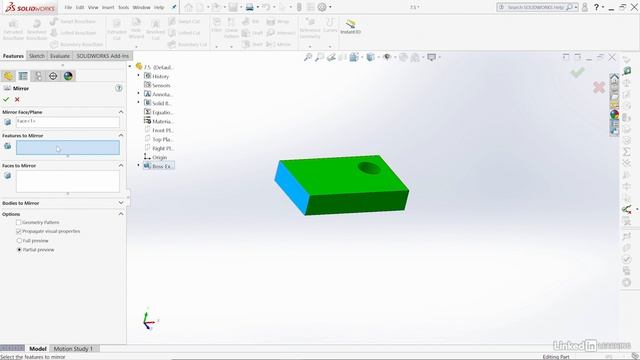Click the Mirror Face/Plane face icon
Viewport: 640px width, 360px height.
coord(8,122)
